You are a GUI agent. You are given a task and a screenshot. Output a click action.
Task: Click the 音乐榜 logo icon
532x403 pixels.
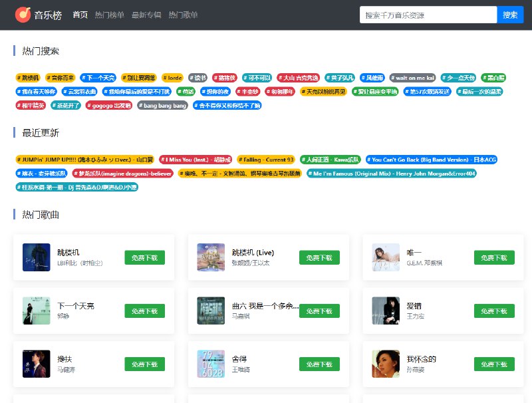(23, 15)
